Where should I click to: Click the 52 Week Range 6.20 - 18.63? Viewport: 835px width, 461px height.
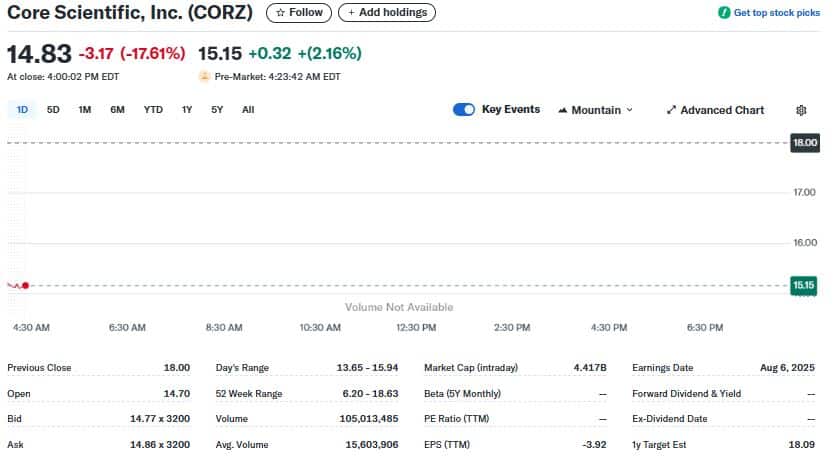click(370, 394)
